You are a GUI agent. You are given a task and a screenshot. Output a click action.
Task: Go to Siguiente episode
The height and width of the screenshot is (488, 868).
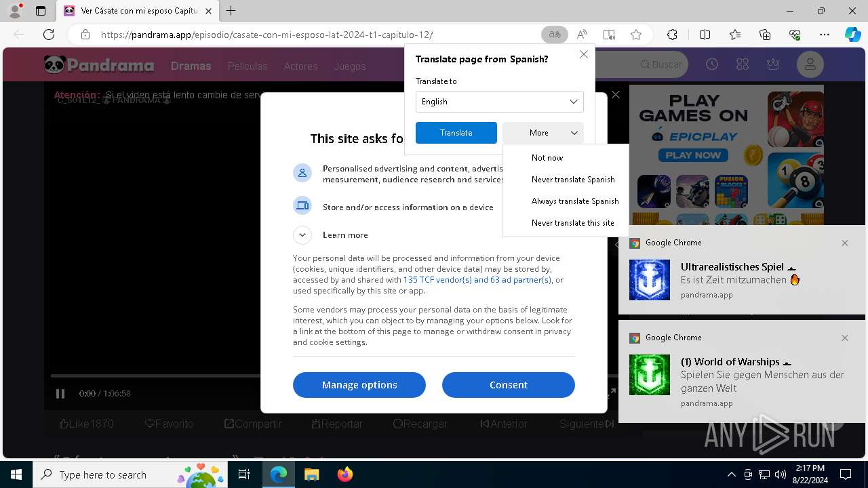coord(587,424)
